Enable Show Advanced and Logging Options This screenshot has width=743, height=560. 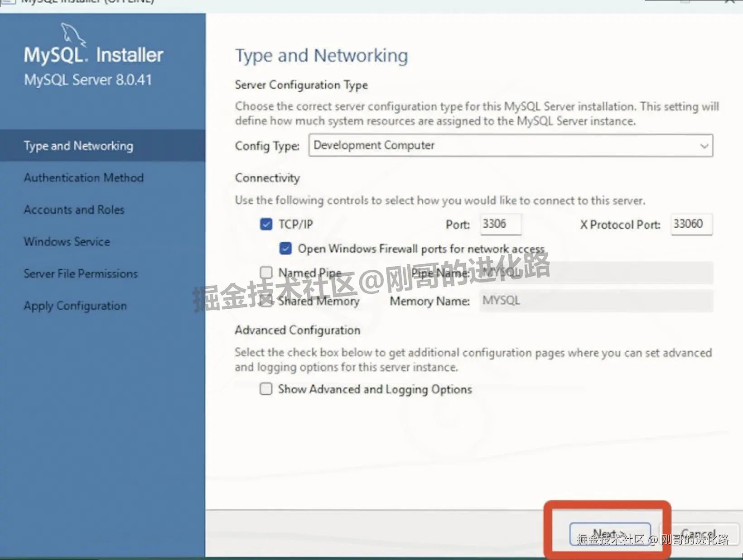(x=266, y=389)
